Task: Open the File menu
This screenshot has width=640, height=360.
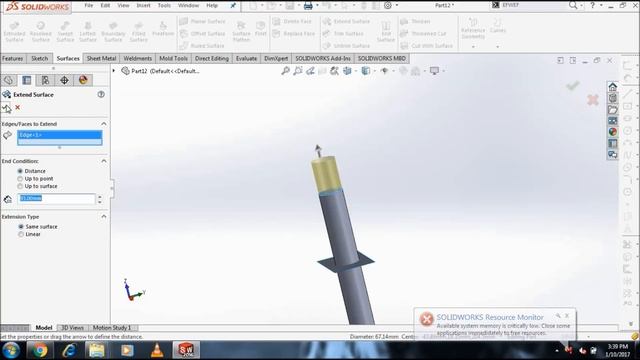Action: pos(89,6)
